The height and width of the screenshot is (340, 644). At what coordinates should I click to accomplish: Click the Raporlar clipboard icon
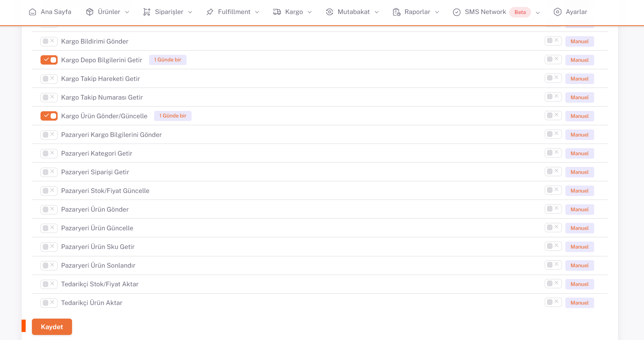(396, 12)
